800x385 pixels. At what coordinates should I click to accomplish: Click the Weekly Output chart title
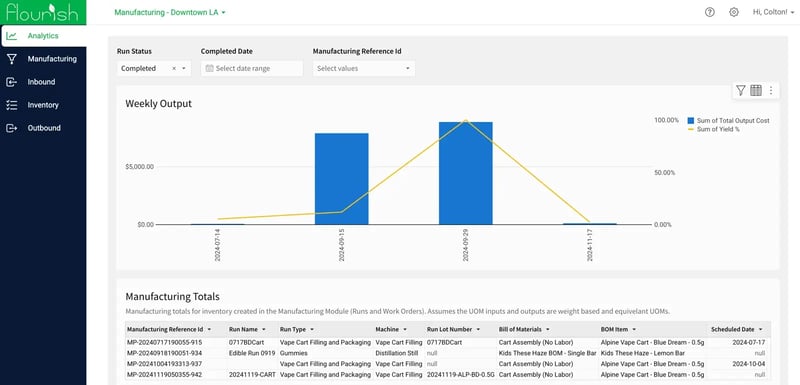click(159, 104)
